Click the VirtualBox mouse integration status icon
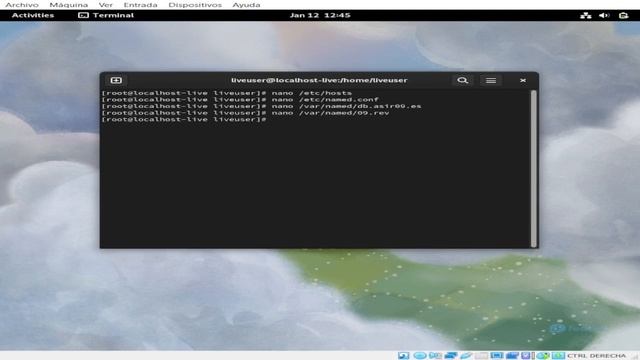The height and width of the screenshot is (360, 640). pos(543,356)
